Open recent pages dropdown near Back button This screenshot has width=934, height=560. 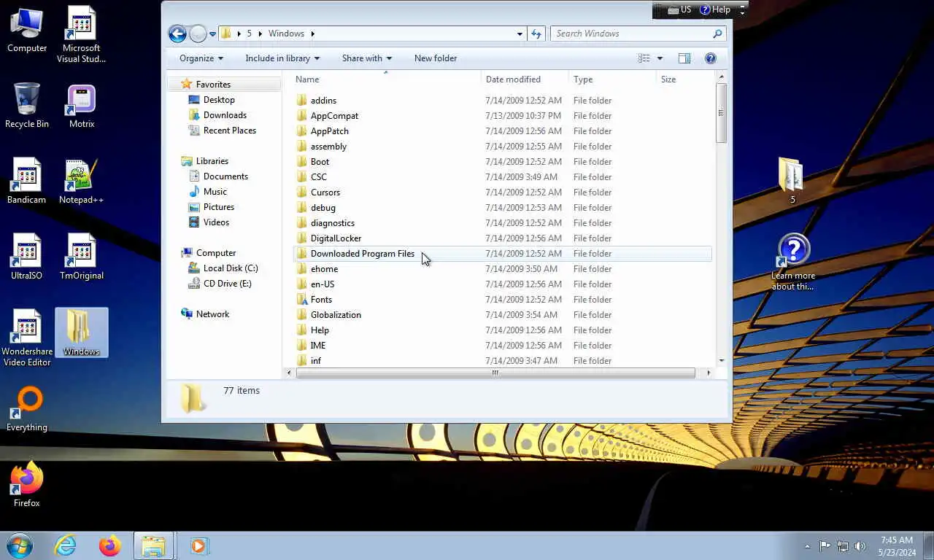tap(212, 34)
